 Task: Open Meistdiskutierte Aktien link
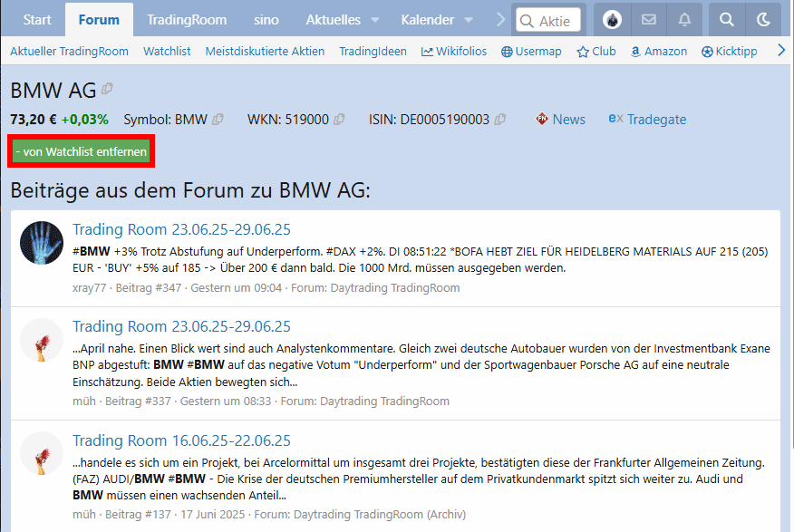(x=265, y=51)
